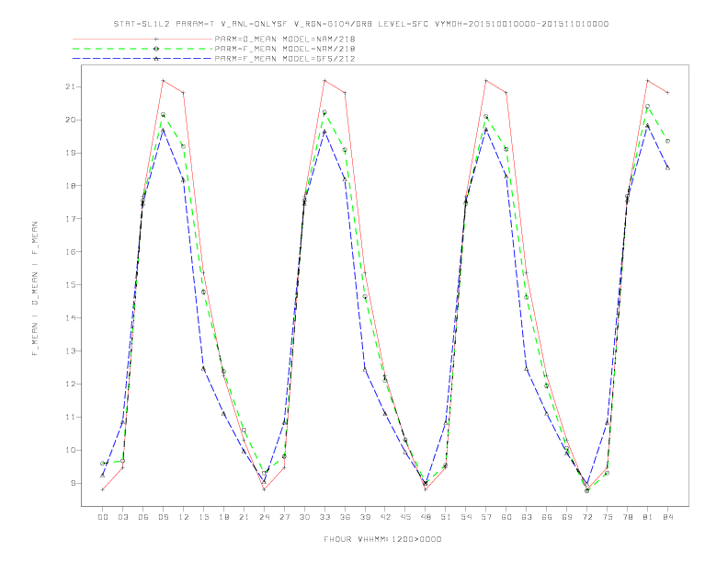Click y-axis tick label 16
Viewport: 728px width, 563px height.
click(x=71, y=252)
